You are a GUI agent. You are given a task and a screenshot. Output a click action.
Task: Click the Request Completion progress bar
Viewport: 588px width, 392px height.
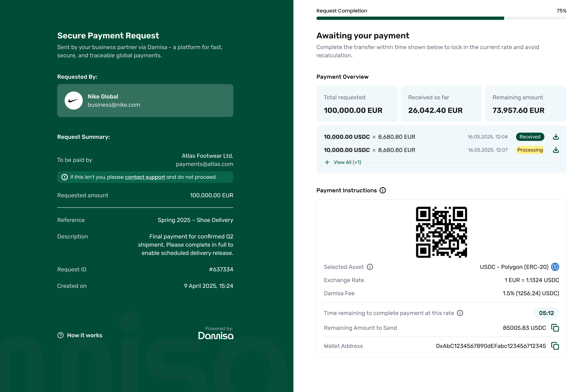[x=441, y=18]
